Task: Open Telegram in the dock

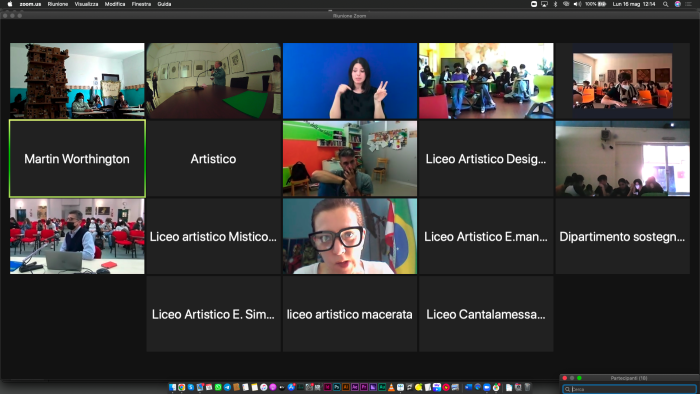Action: tap(227, 387)
